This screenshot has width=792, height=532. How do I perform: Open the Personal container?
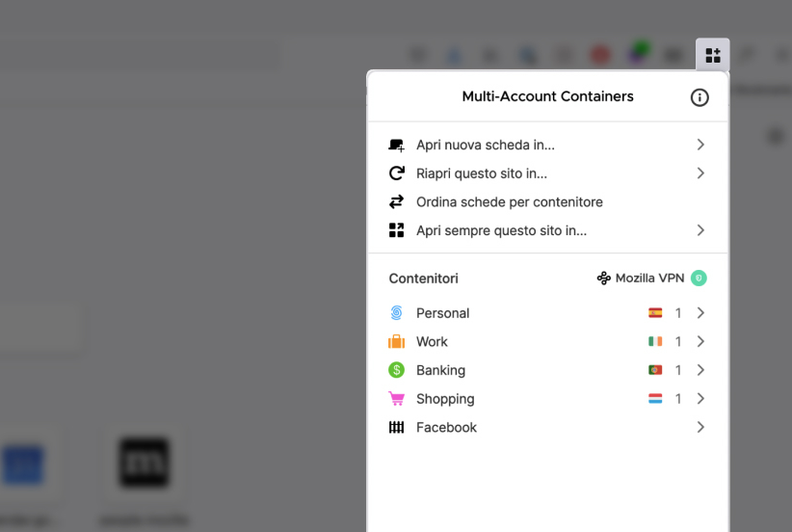click(x=547, y=312)
